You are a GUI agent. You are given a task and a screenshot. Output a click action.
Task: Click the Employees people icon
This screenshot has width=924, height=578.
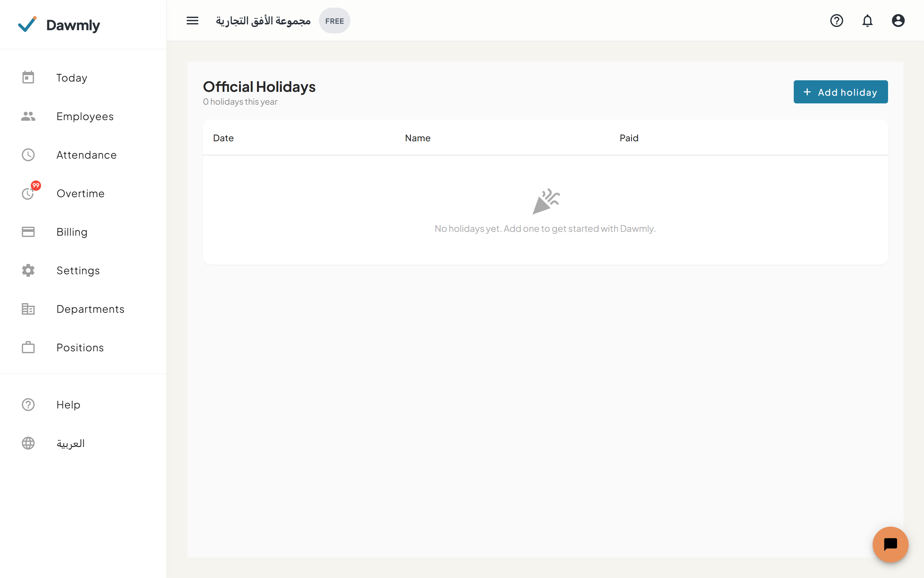pos(28,116)
